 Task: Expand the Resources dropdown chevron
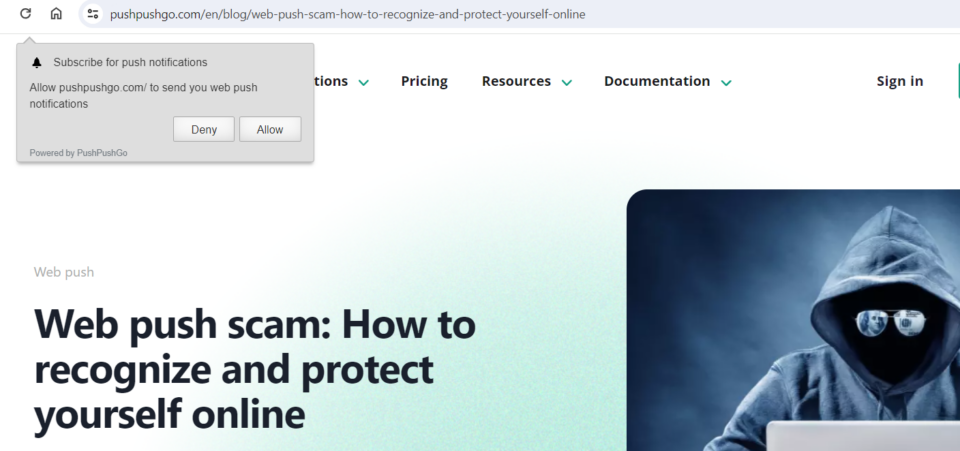[x=567, y=82]
